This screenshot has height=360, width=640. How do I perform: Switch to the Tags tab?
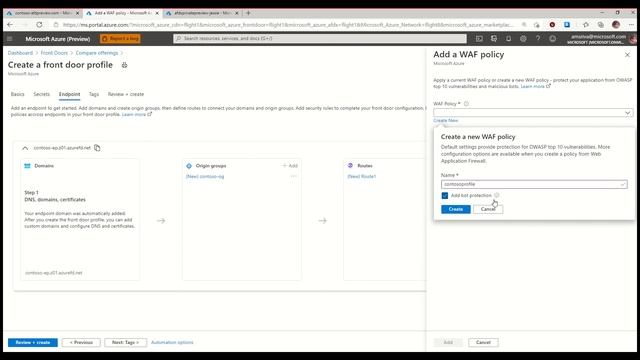(94, 94)
